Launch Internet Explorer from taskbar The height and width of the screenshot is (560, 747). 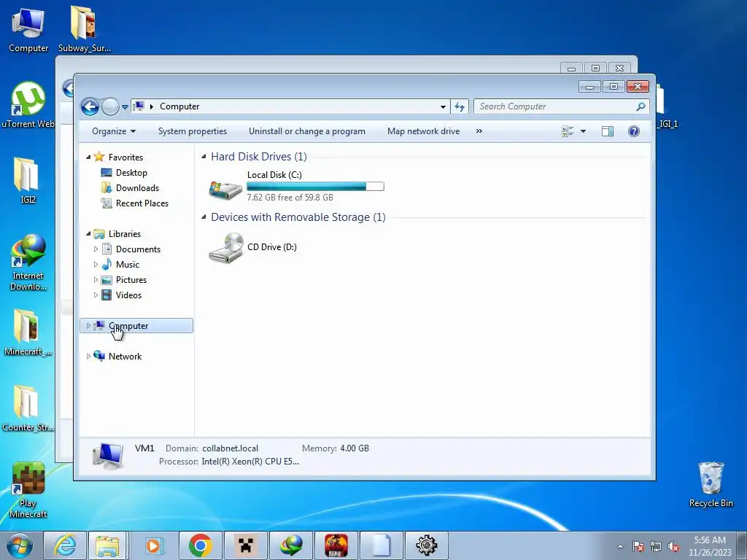pos(65,545)
